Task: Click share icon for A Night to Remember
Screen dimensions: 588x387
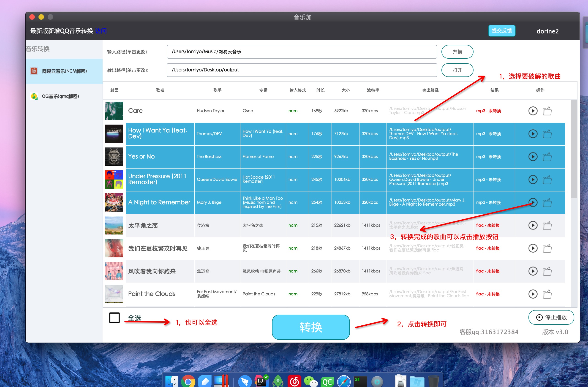Action: pos(547,202)
